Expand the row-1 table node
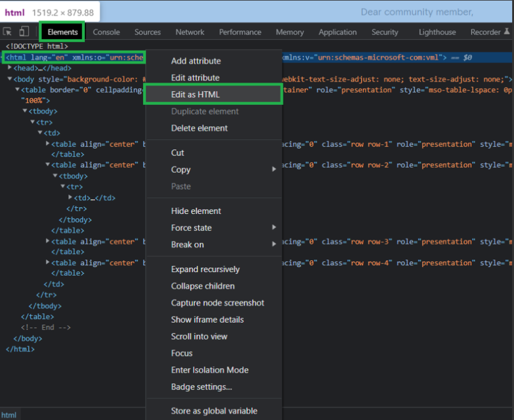 point(48,144)
